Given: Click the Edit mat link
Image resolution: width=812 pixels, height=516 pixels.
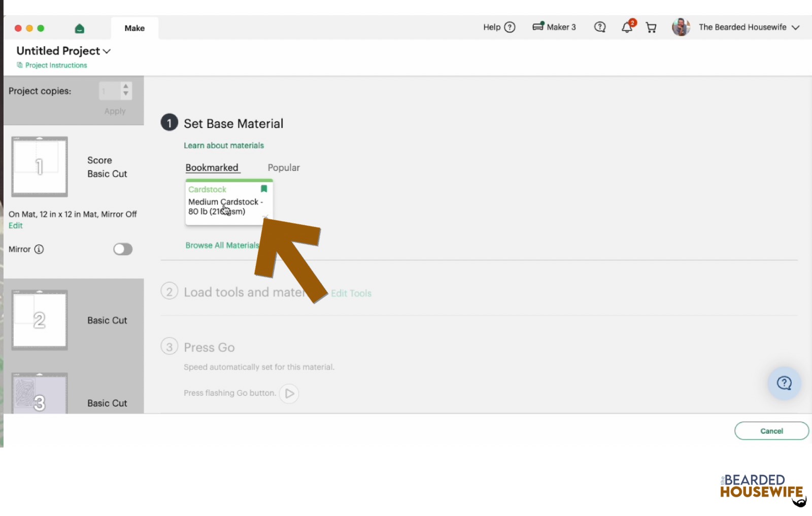Looking at the screenshot, I should pos(16,225).
